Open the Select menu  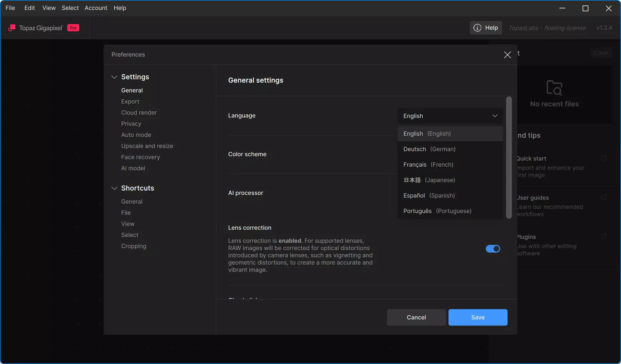pos(70,8)
